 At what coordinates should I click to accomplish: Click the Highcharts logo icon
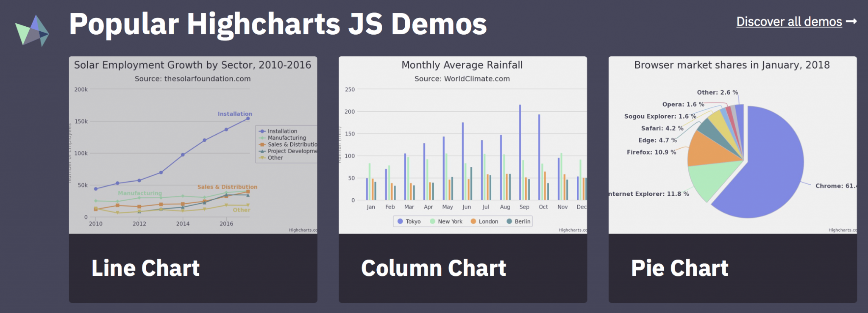pos(32,30)
